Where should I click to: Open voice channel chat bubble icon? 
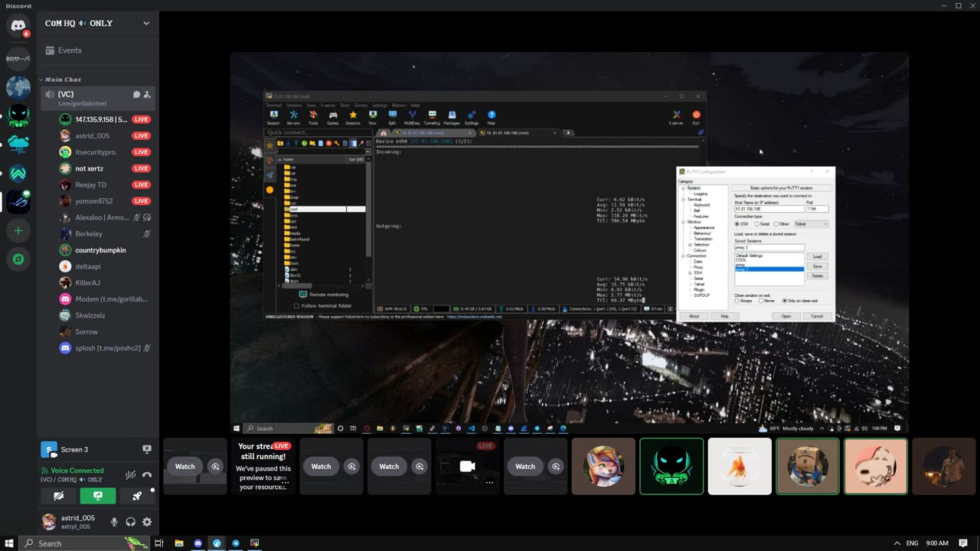pos(136,94)
